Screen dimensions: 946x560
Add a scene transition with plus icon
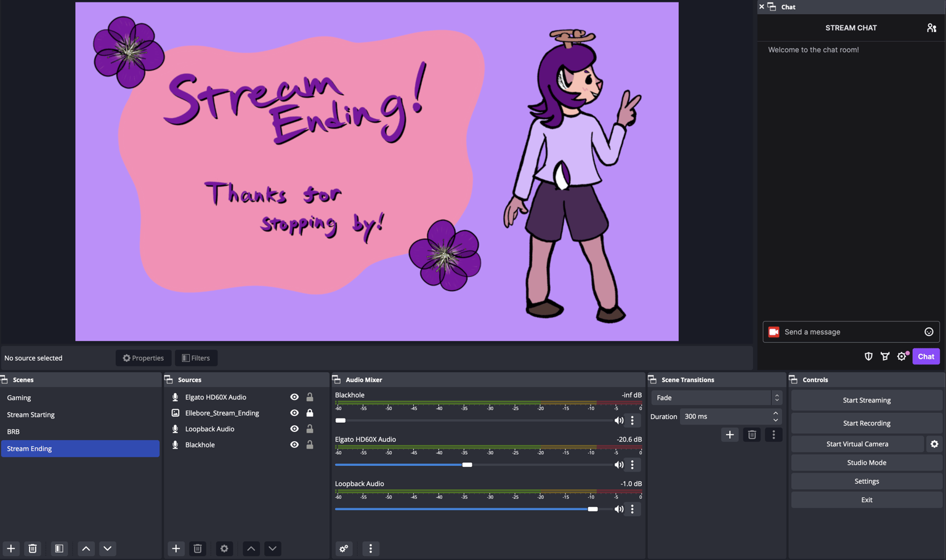click(730, 434)
